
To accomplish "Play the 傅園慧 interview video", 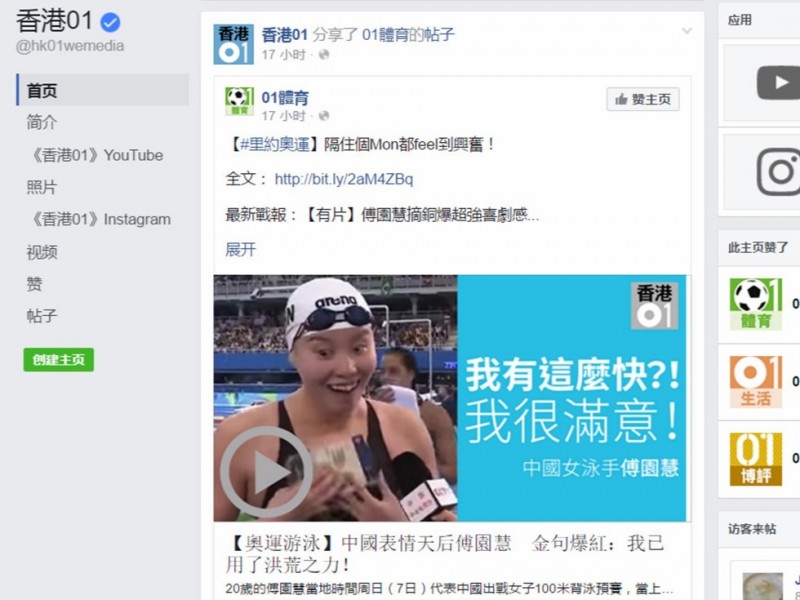I will pyautogui.click(x=266, y=471).
